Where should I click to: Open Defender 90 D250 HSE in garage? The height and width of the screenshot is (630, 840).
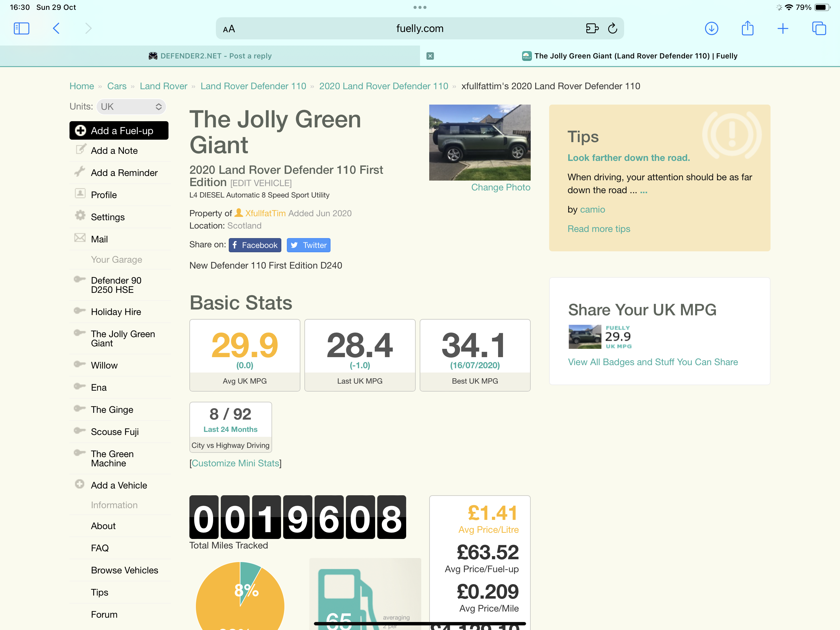pyautogui.click(x=116, y=285)
